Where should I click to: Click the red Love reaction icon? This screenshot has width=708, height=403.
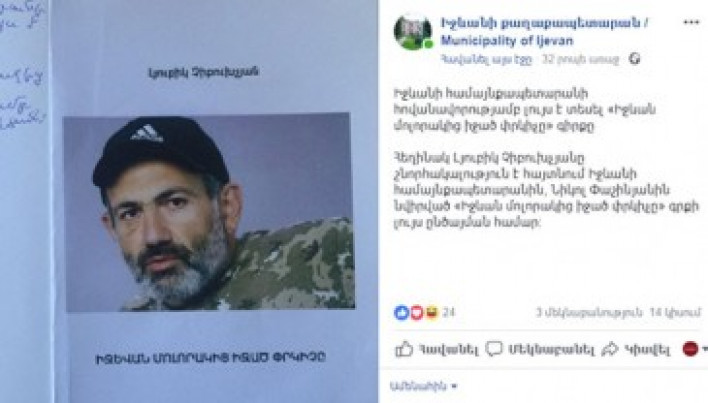click(416, 312)
